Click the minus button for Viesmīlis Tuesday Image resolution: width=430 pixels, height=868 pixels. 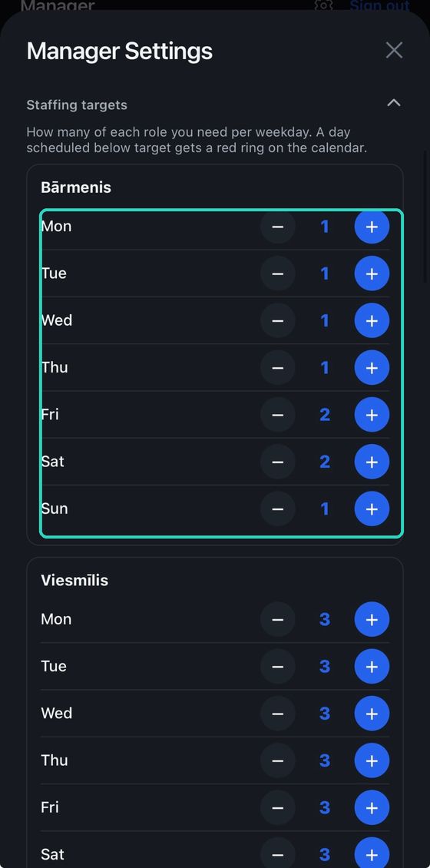point(278,667)
